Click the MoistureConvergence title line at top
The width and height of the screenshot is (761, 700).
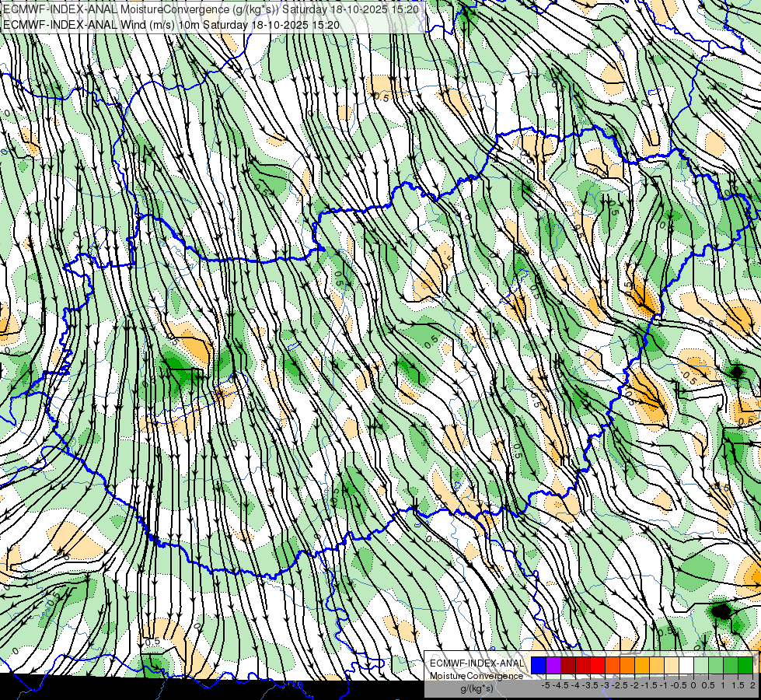tap(211, 9)
